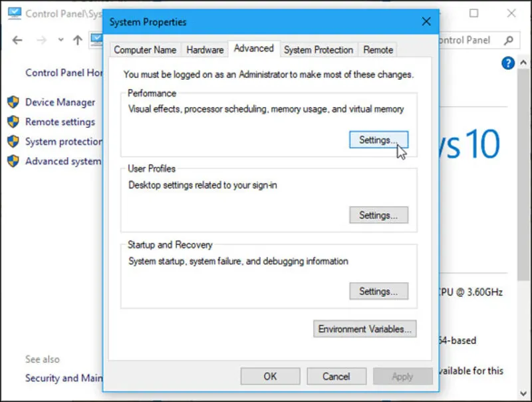Screen dimensions: 532x402
Task: Open User Profiles Settings
Action: [378, 215]
